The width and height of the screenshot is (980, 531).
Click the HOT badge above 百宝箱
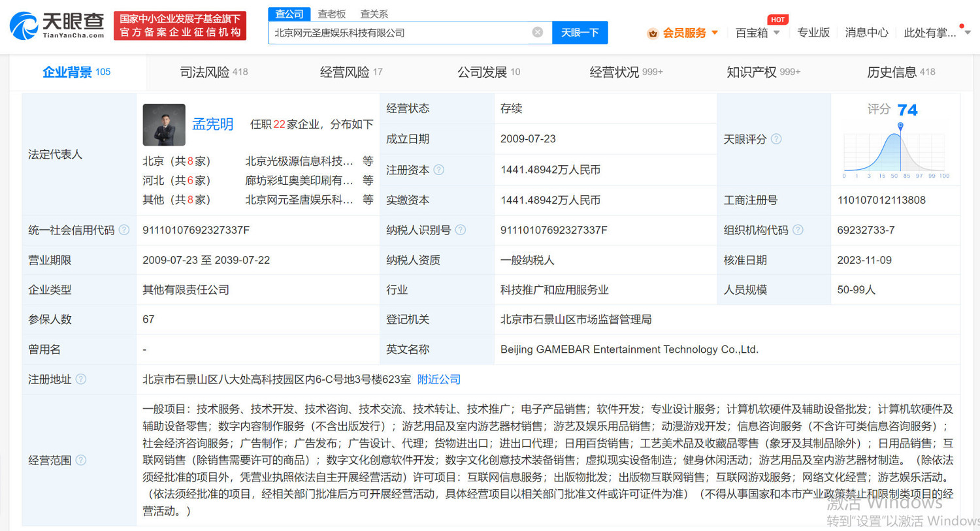777,20
